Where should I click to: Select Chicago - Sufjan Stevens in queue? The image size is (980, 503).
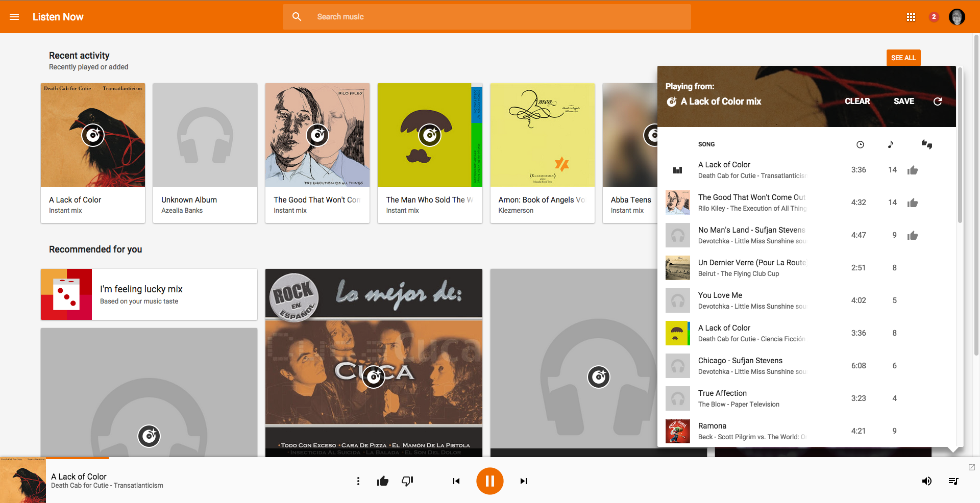[x=806, y=366]
